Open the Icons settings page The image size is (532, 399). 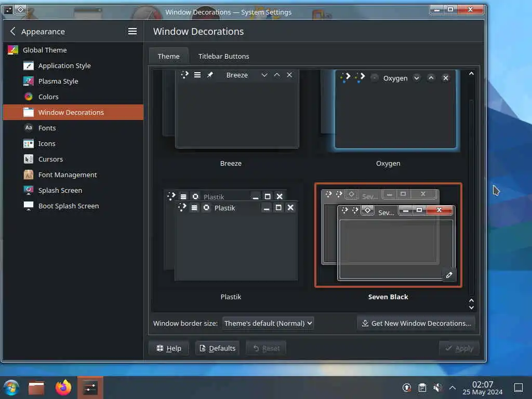coord(73,143)
